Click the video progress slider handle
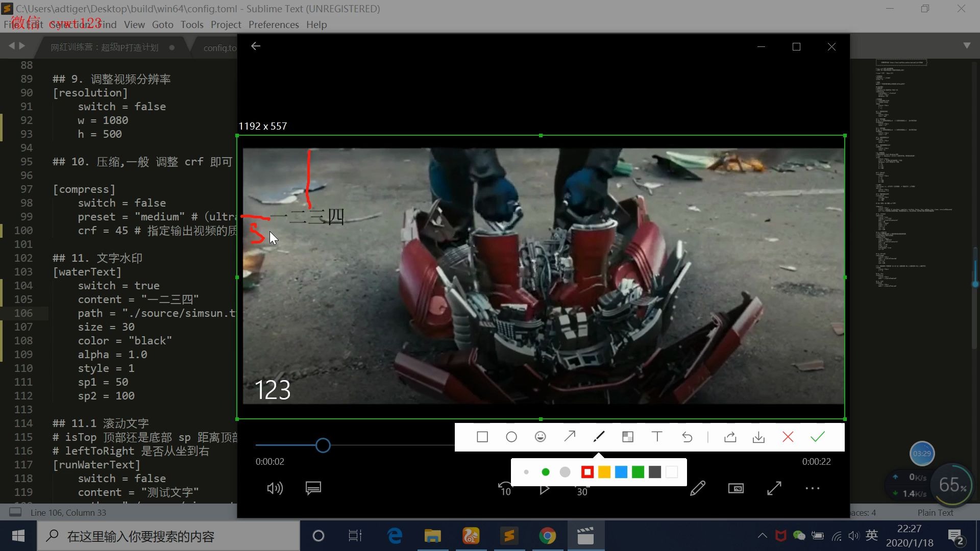Image resolution: width=980 pixels, height=551 pixels. coord(323,445)
